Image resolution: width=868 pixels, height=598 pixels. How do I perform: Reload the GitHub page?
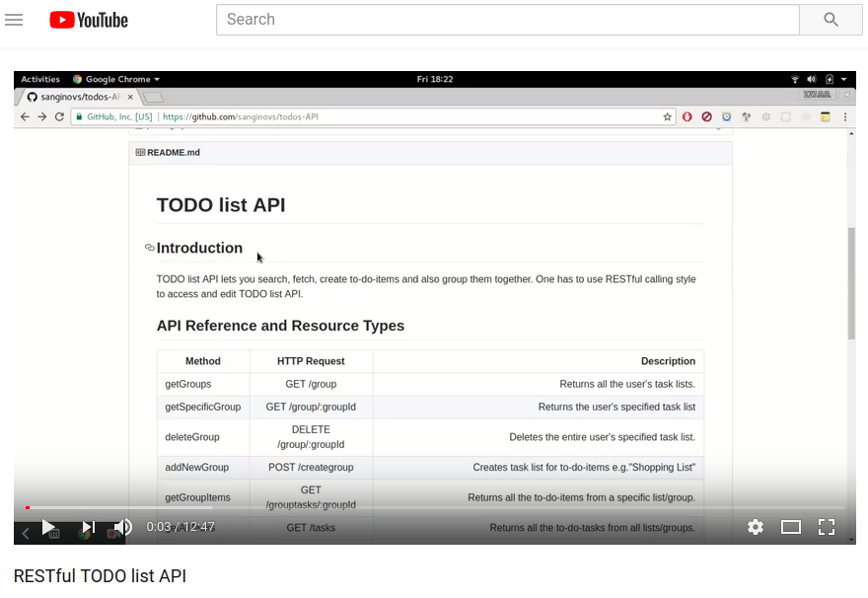pos(60,116)
